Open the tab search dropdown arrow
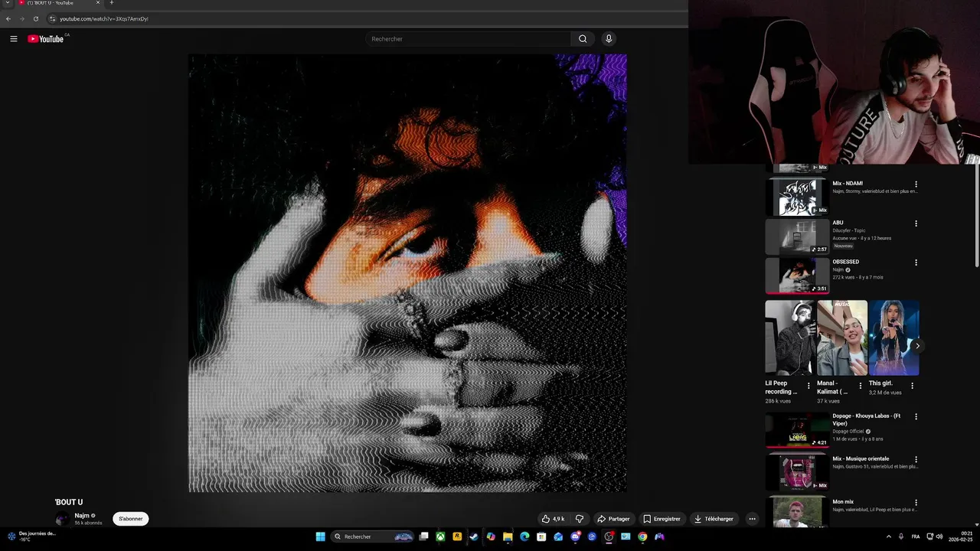 pyautogui.click(x=8, y=3)
